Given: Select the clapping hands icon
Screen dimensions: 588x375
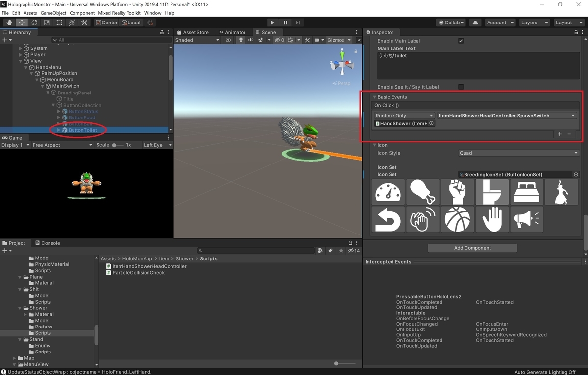Looking at the screenshot, I should (x=422, y=219).
